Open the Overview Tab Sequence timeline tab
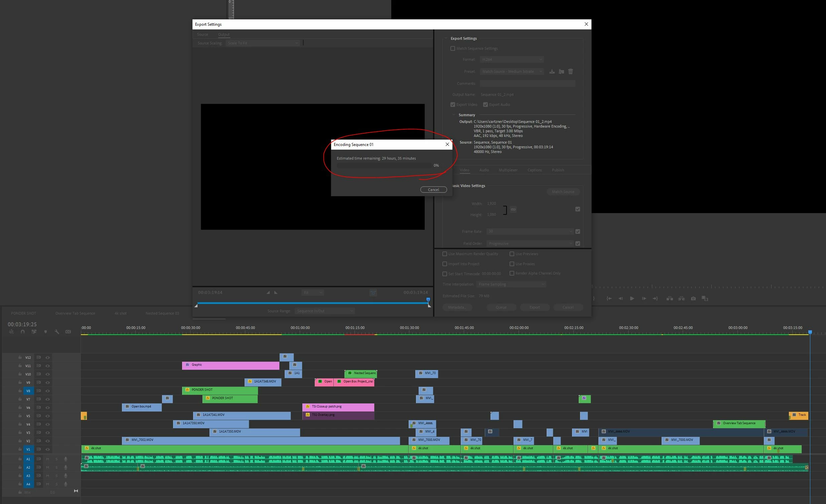This screenshot has width=826, height=504. [75, 313]
